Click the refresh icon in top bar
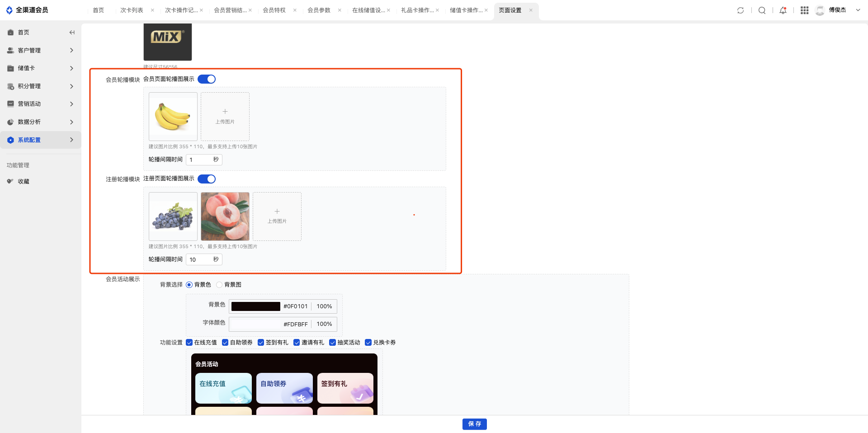 coord(741,10)
